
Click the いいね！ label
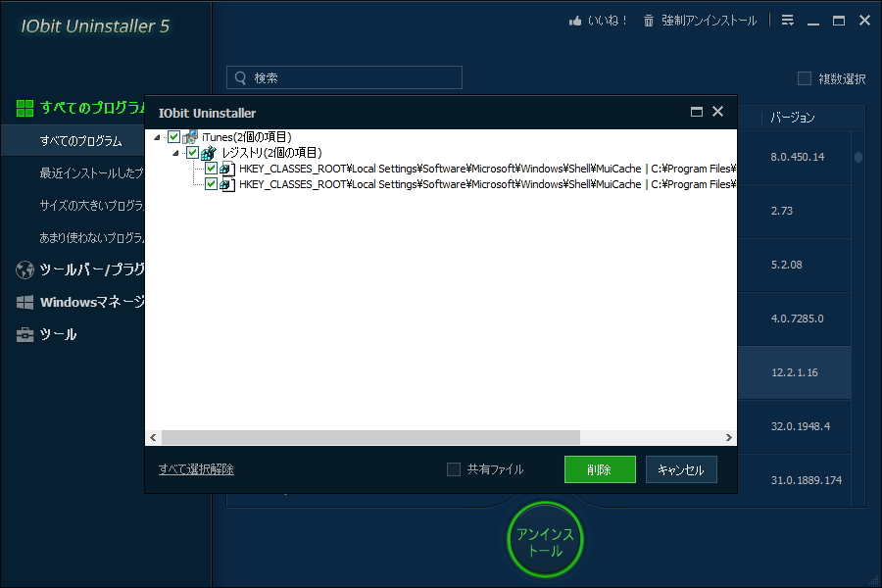pyautogui.click(x=607, y=21)
